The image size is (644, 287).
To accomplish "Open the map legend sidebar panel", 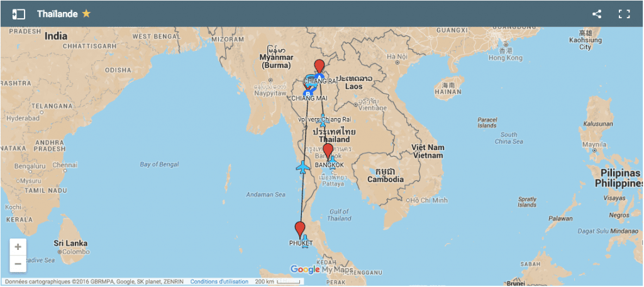I will click(18, 14).
